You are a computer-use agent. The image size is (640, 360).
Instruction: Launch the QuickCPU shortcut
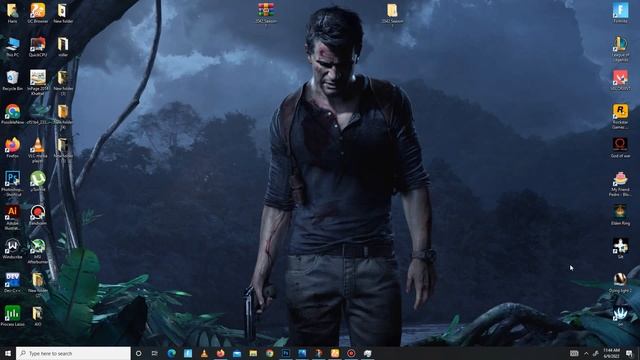click(38, 47)
